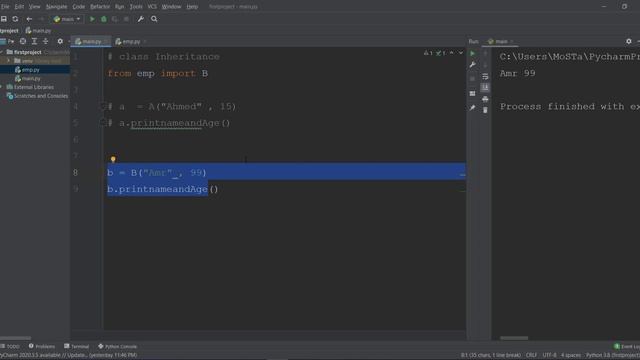640x360 pixels.
Task: Click the disabled Stop icon in the main toolbar
Action: 126,19
